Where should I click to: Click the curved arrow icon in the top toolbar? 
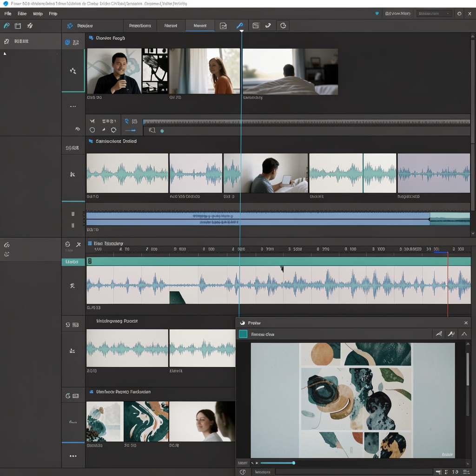(x=268, y=26)
